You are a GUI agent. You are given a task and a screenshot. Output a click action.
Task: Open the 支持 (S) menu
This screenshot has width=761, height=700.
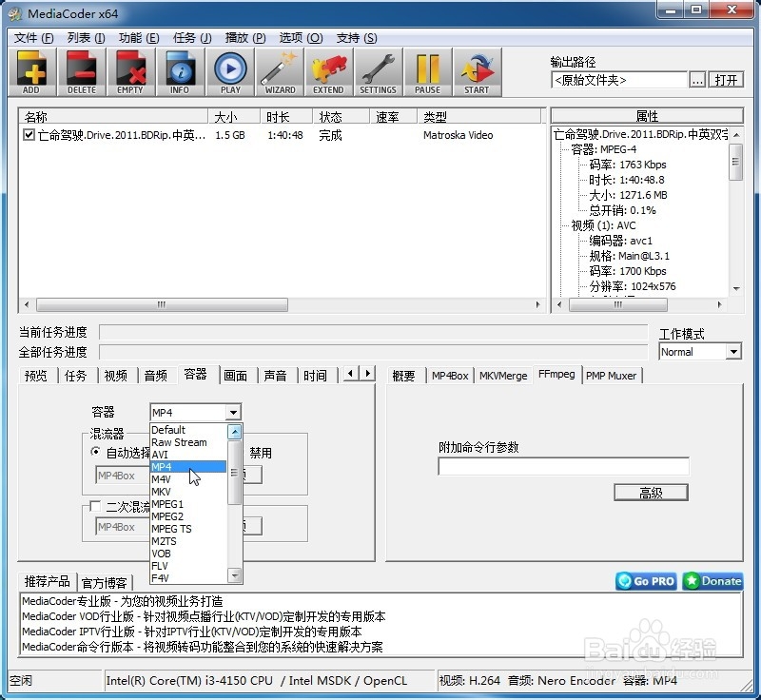pyautogui.click(x=357, y=38)
